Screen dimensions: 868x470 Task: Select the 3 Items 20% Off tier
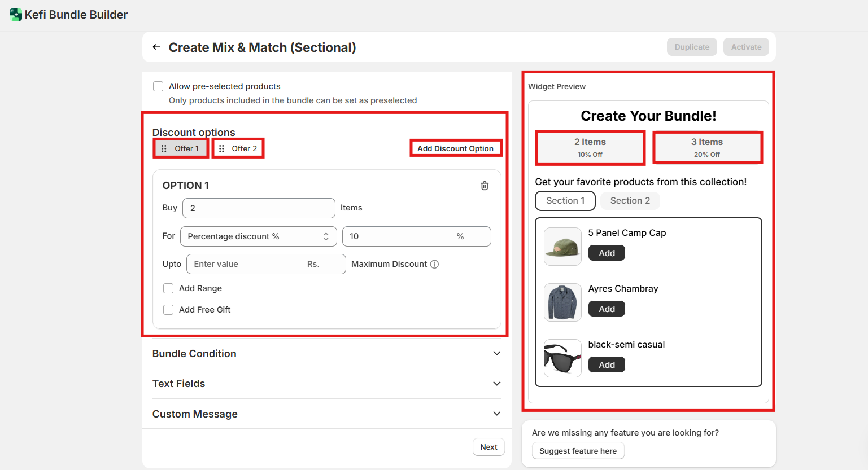pos(707,148)
